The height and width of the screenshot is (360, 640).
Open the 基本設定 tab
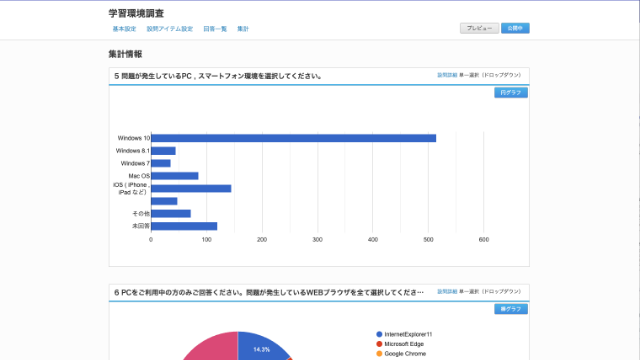pyautogui.click(x=124, y=29)
